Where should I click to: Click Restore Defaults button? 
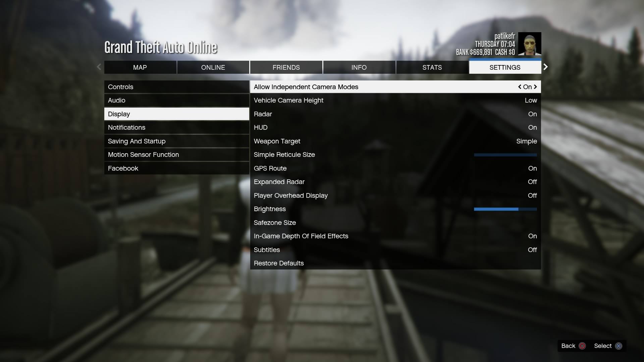(x=279, y=263)
